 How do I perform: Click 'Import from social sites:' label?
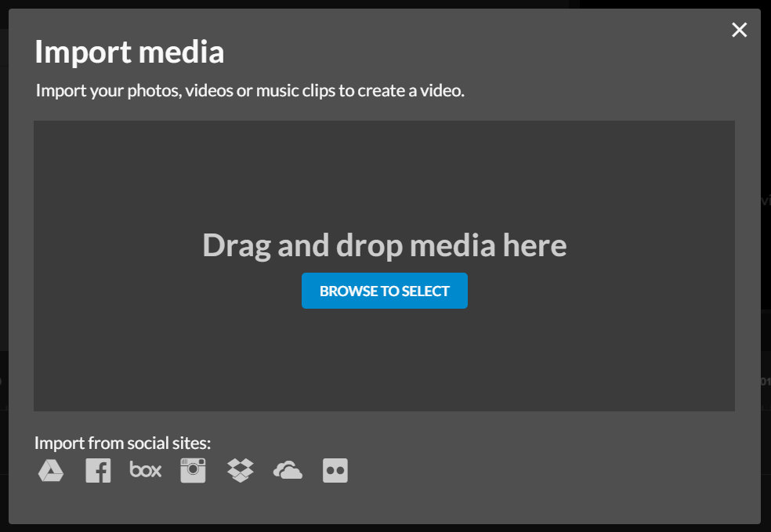pyautogui.click(x=122, y=443)
